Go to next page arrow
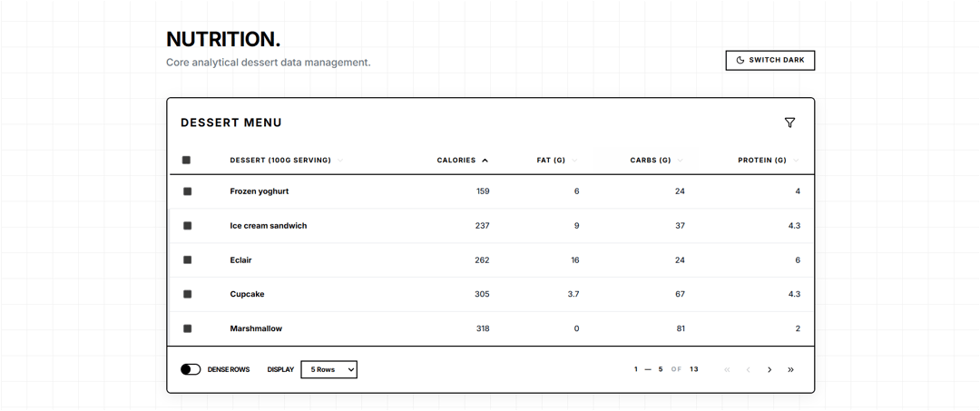This screenshot has width=980, height=411. [x=769, y=370]
